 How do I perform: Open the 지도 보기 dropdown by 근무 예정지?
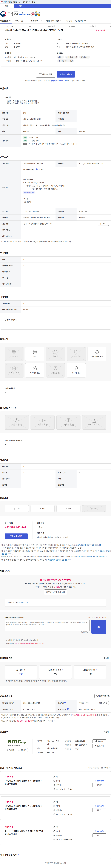(x=103, y=224)
